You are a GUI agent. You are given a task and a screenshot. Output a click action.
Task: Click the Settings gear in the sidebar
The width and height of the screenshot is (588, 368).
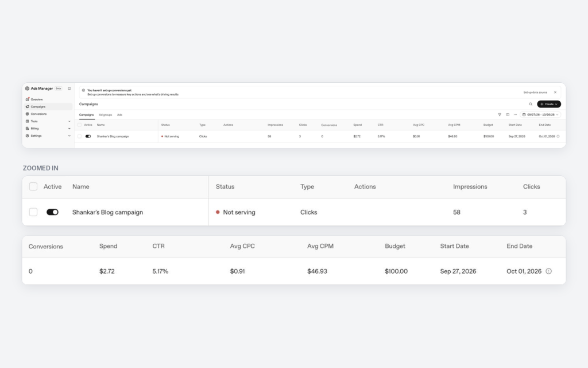coord(27,136)
